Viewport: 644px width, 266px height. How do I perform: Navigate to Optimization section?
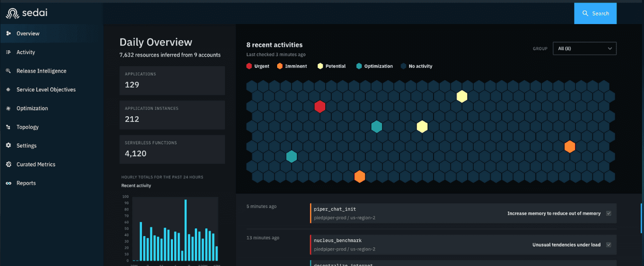tap(52, 108)
